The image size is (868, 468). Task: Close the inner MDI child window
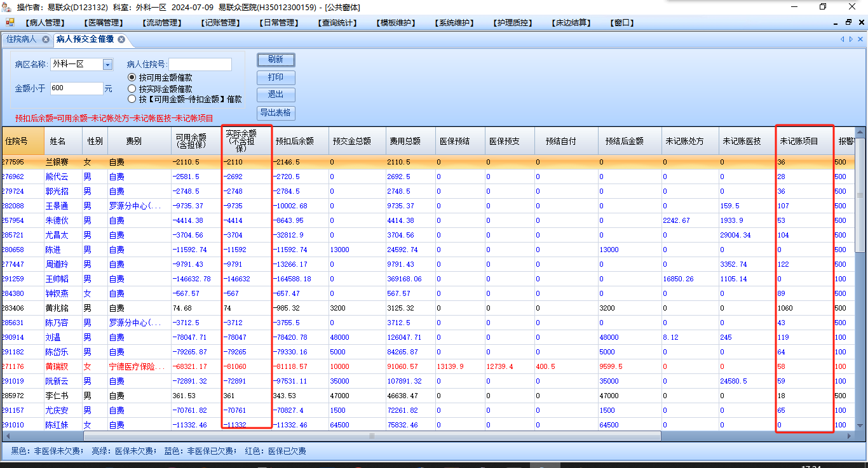coord(860,22)
